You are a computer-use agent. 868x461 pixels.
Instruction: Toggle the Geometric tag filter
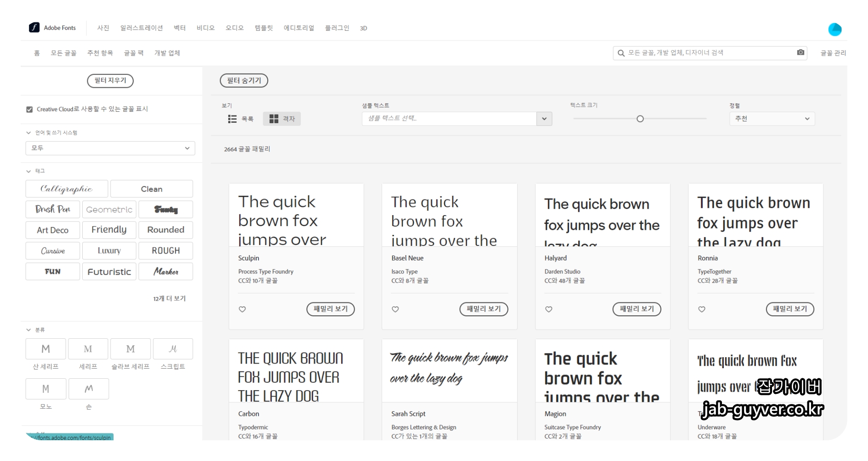pyautogui.click(x=109, y=210)
